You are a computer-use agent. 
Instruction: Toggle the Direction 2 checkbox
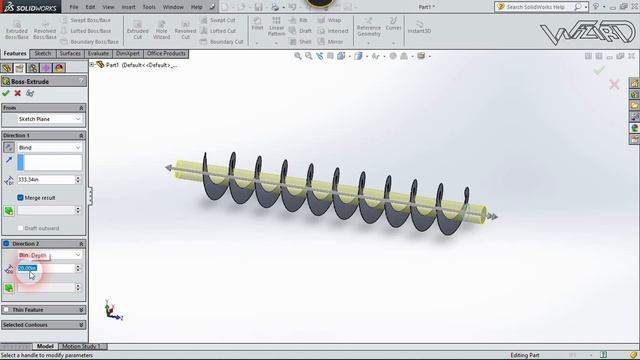[6, 243]
